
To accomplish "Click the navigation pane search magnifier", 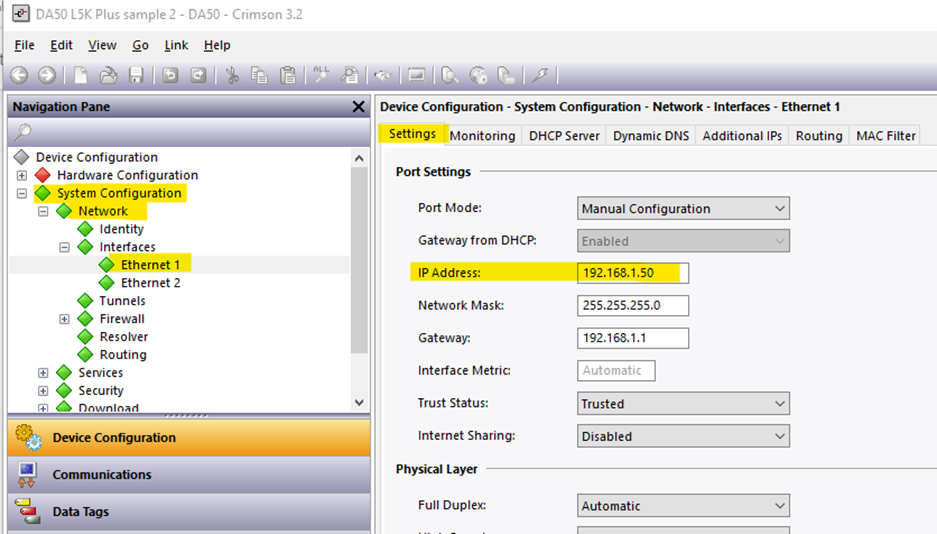I will point(23,131).
